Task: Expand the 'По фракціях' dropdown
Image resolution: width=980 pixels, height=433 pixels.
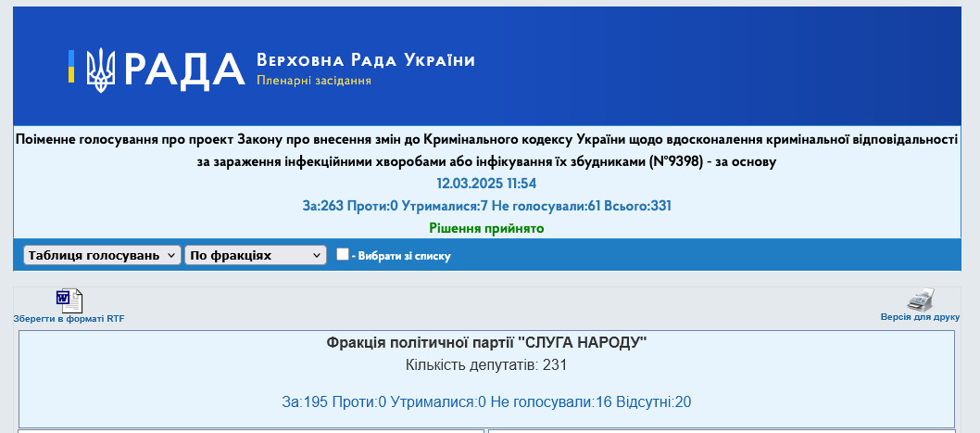Action: (x=255, y=255)
